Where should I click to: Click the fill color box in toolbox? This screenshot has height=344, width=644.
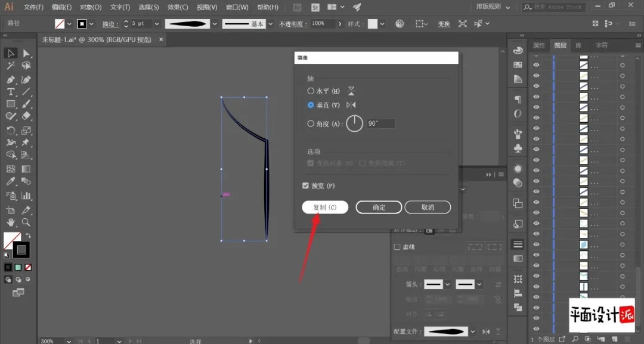coord(10,239)
